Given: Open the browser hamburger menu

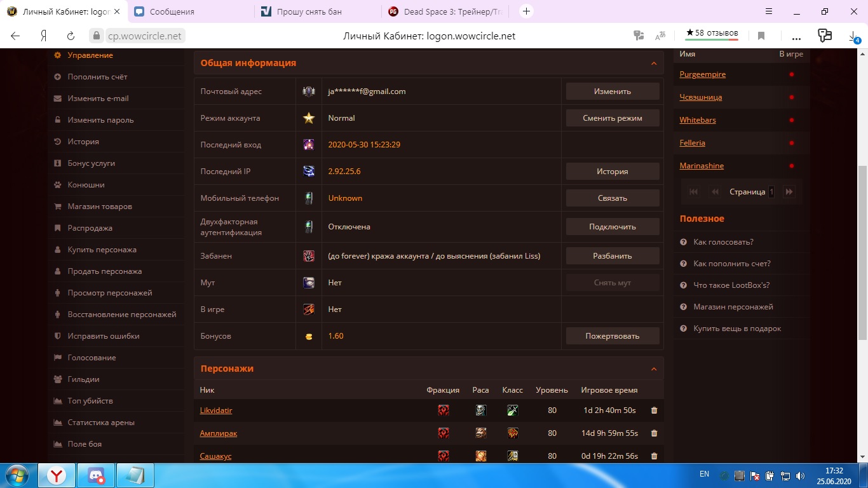Looking at the screenshot, I should coord(769,11).
